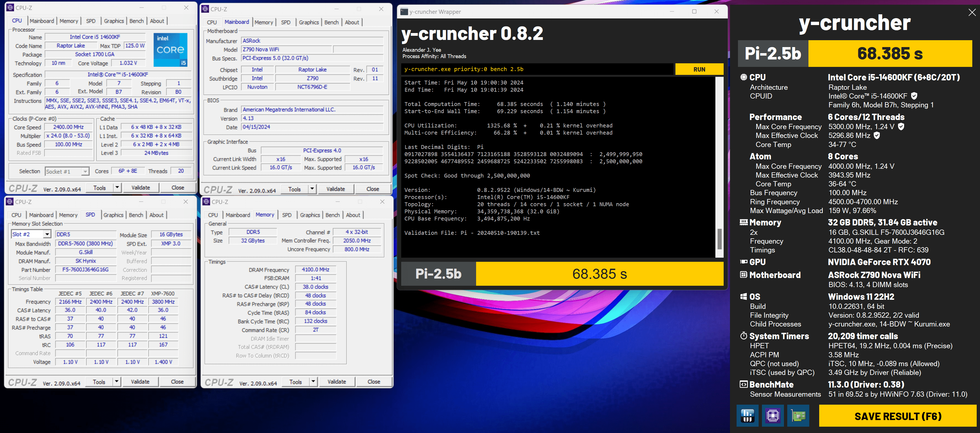Click the Intel Core i5 logo in CPU-Z

pos(170,50)
